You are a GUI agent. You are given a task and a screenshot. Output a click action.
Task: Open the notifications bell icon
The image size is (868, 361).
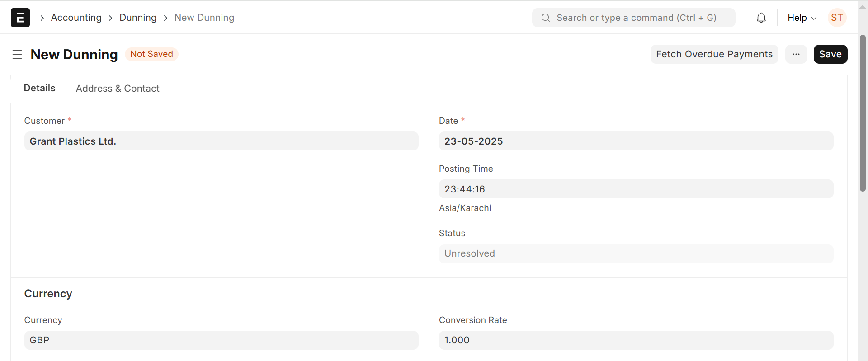point(761,18)
